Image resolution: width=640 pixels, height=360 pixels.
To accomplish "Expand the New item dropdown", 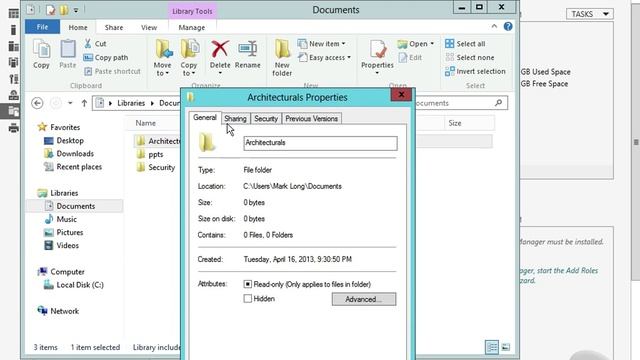I will pyautogui.click(x=322, y=44).
